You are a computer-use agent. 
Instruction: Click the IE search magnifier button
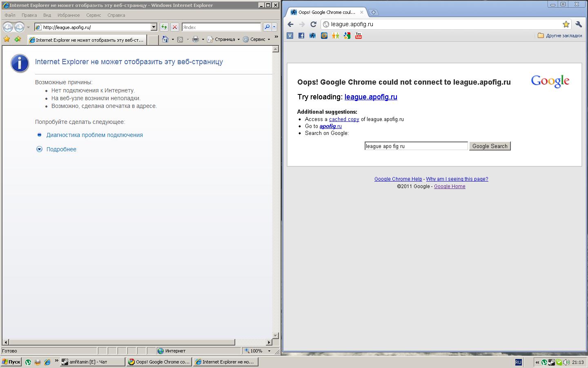[267, 27]
